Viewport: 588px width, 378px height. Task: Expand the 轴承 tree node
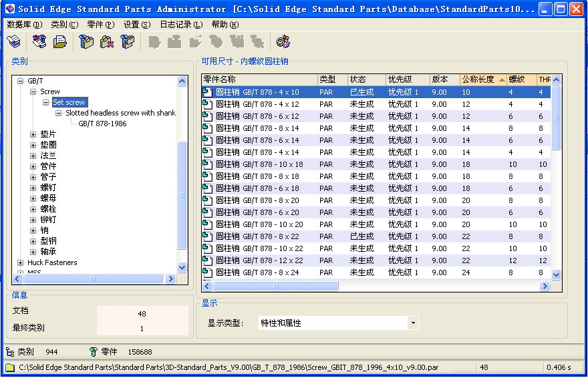(33, 252)
